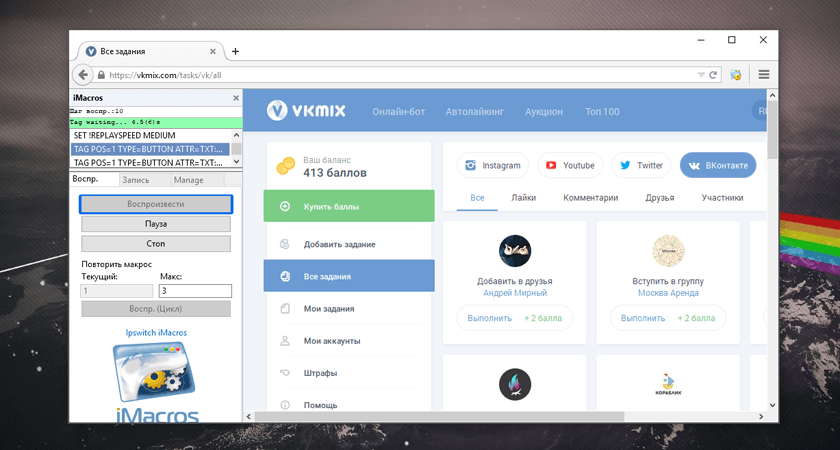Click the Стоп button in iMacros
840x450 pixels.
[156, 244]
